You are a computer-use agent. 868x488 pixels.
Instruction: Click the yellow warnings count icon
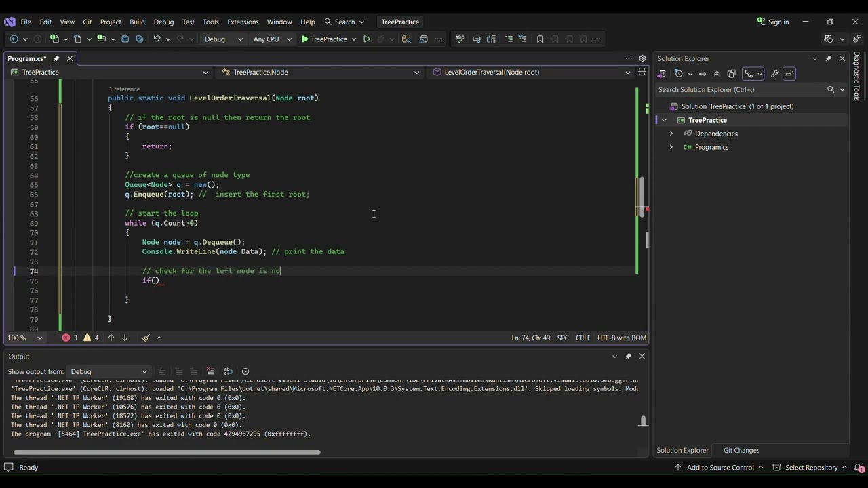[x=91, y=338]
